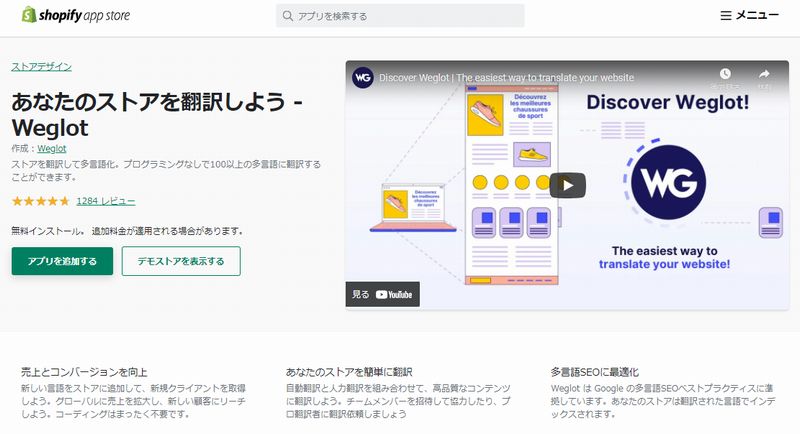Viewport: 800px width, 434px height.
Task: Click heading 多言語SEOに最適化
Action: (594, 372)
